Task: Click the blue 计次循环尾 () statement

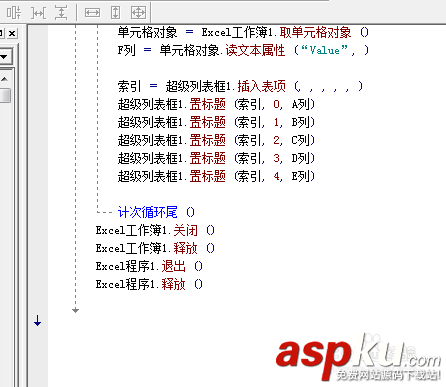Action: (x=156, y=212)
